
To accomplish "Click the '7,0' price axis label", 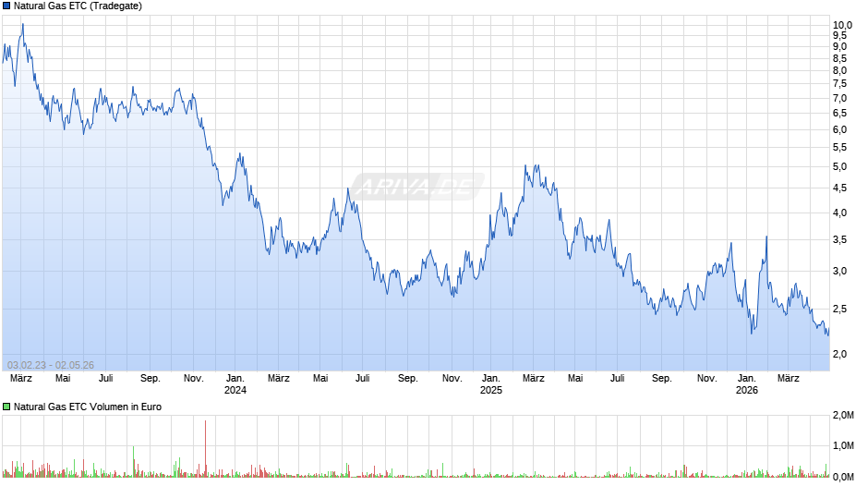I will click(839, 98).
